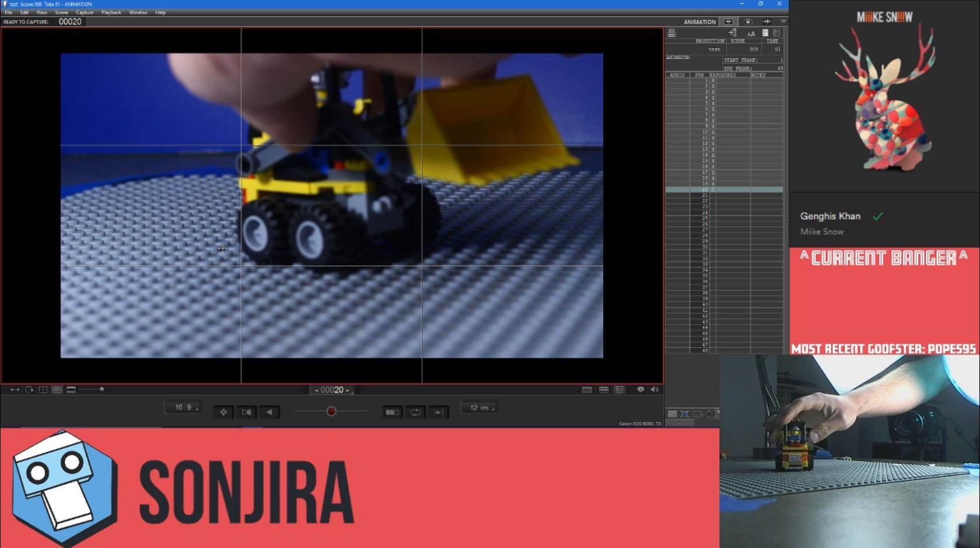Click the step back arrow button

[269, 412]
